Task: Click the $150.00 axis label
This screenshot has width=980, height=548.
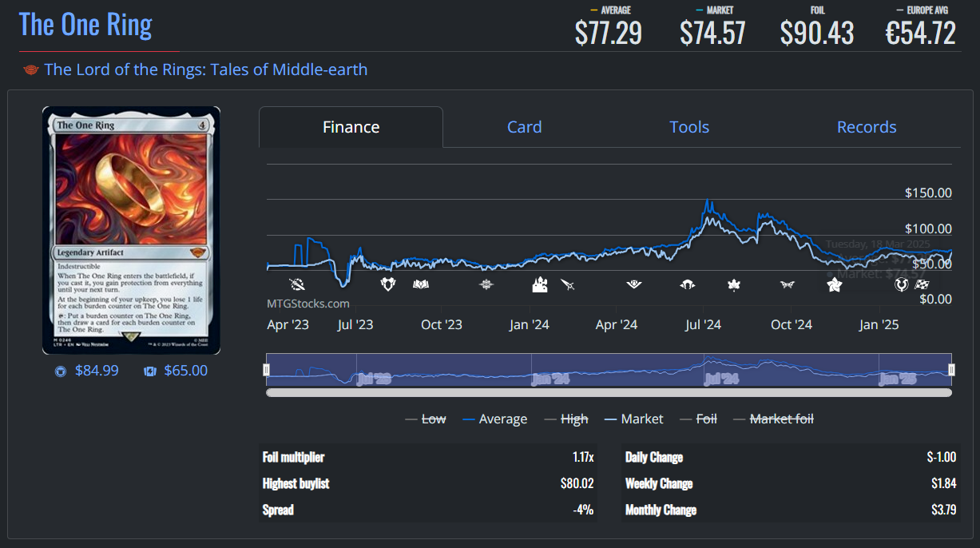Action: (928, 193)
